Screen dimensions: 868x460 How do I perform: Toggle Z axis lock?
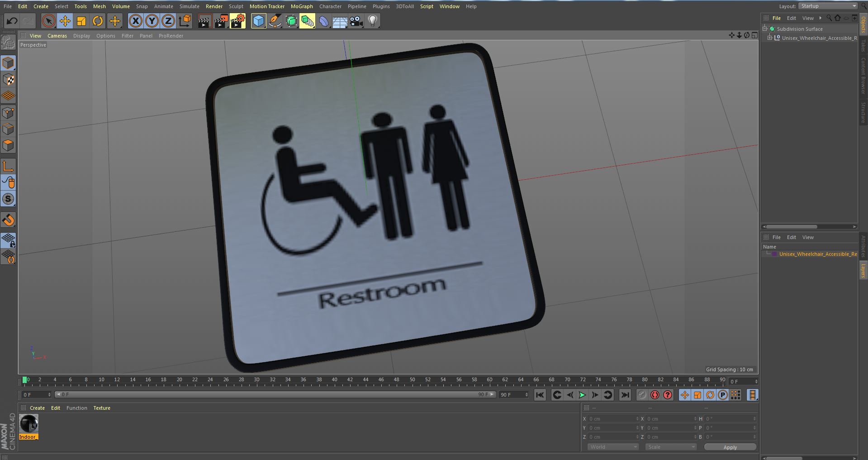[168, 21]
